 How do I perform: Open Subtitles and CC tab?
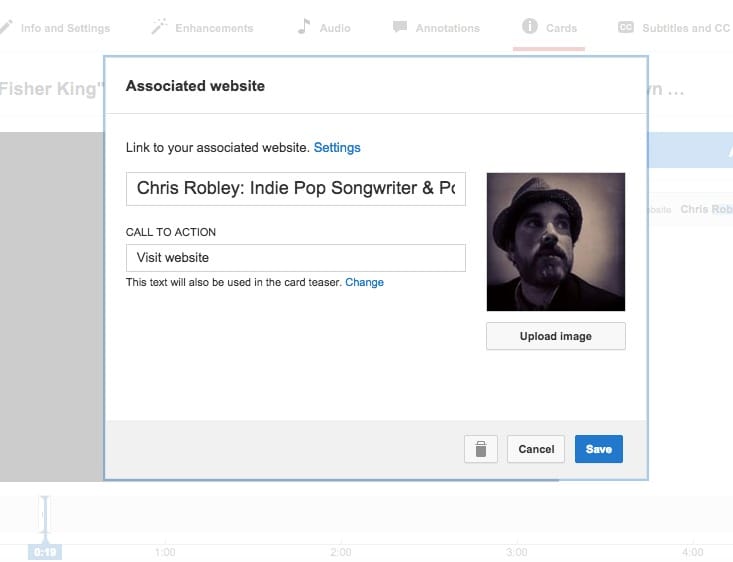(x=674, y=28)
